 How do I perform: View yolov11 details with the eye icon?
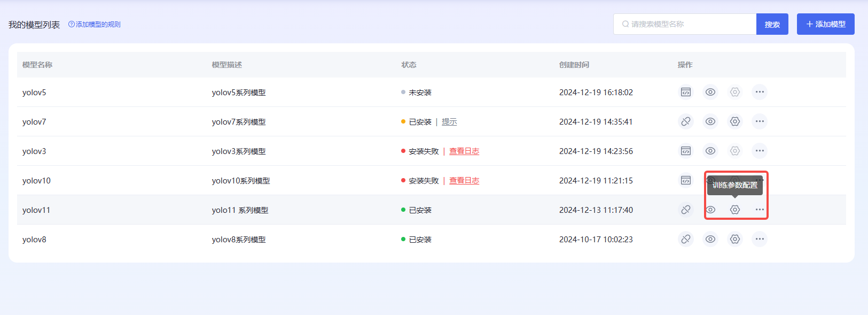710,210
